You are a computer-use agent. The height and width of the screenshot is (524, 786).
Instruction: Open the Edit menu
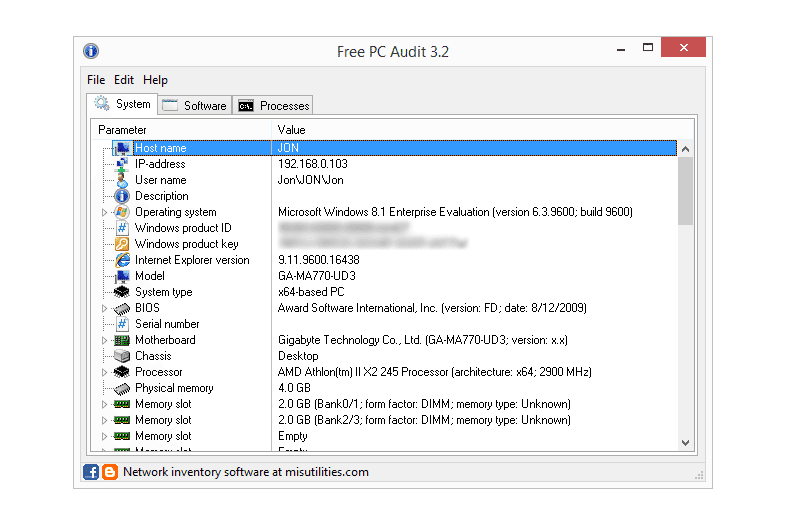click(x=124, y=80)
